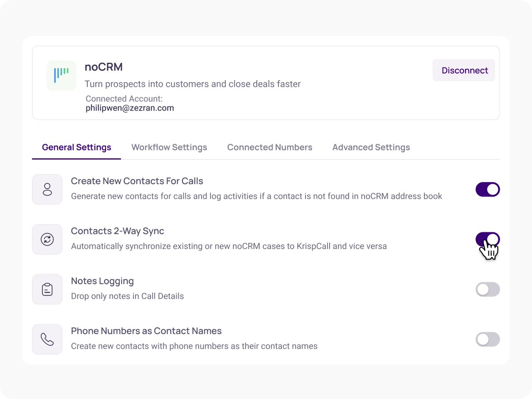The width and height of the screenshot is (532, 399).
Task: Enable Phone Numbers as Contact Names toggle
Action: point(488,339)
